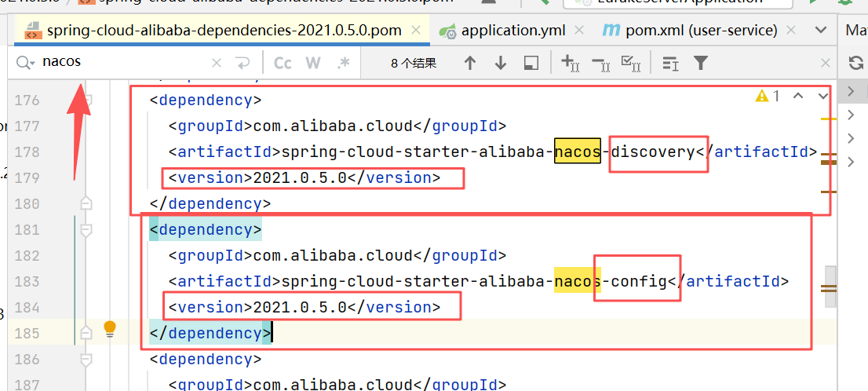Click the warning count inspection indicator
Screen dimensions: 868x391
click(x=768, y=97)
